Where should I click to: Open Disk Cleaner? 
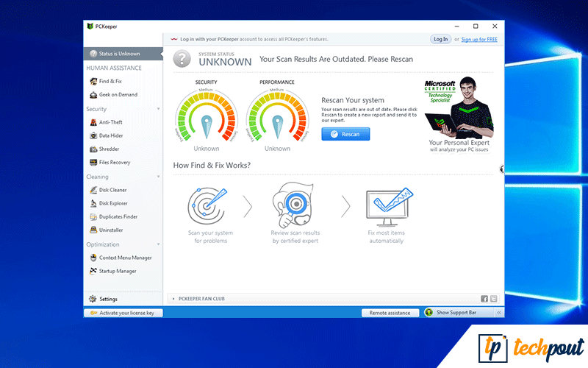(112, 190)
